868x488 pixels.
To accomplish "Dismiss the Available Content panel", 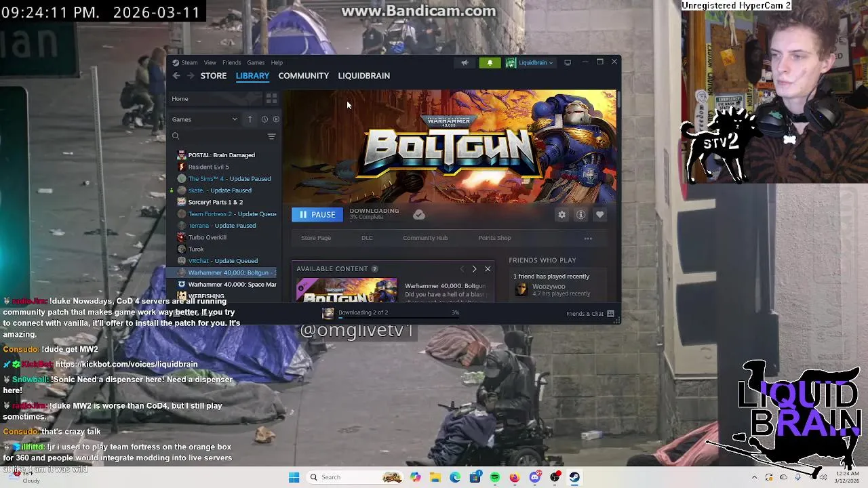I will click(x=488, y=269).
